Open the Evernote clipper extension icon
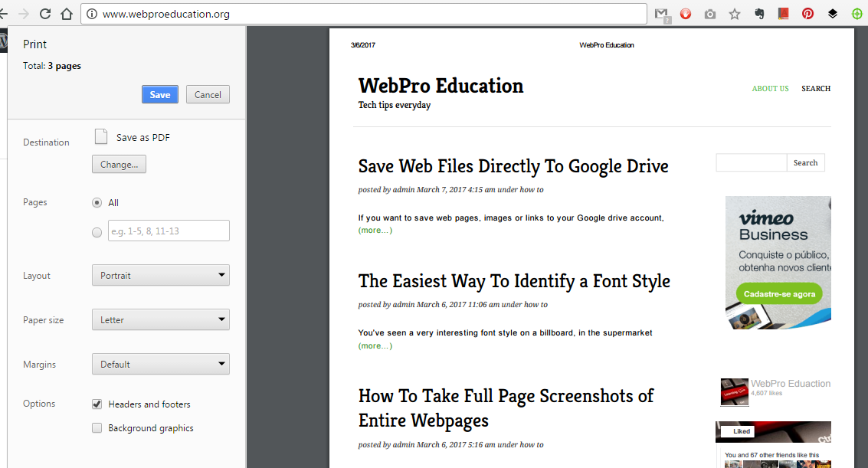The image size is (868, 468). [x=759, y=14]
